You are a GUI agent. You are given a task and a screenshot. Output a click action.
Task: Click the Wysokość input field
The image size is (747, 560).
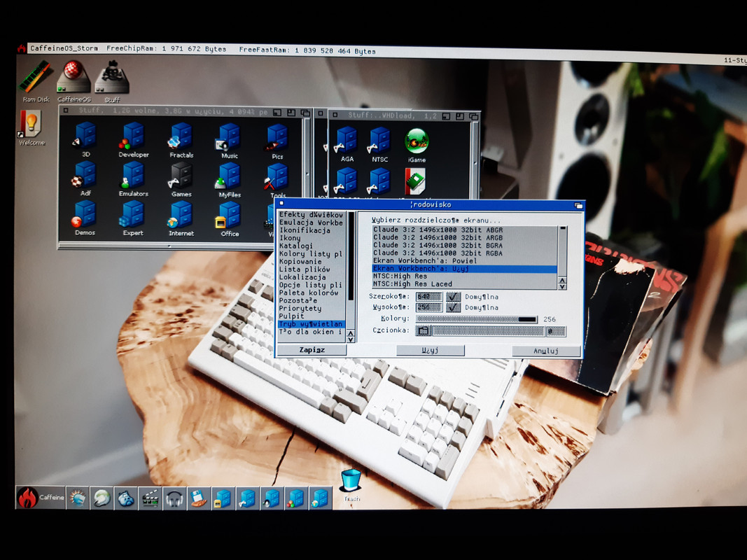click(x=429, y=307)
